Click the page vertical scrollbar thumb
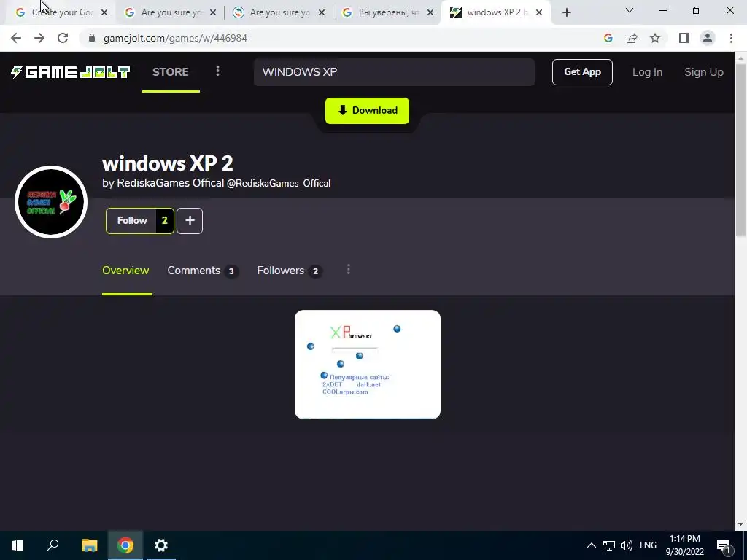The image size is (747, 560). click(741, 149)
